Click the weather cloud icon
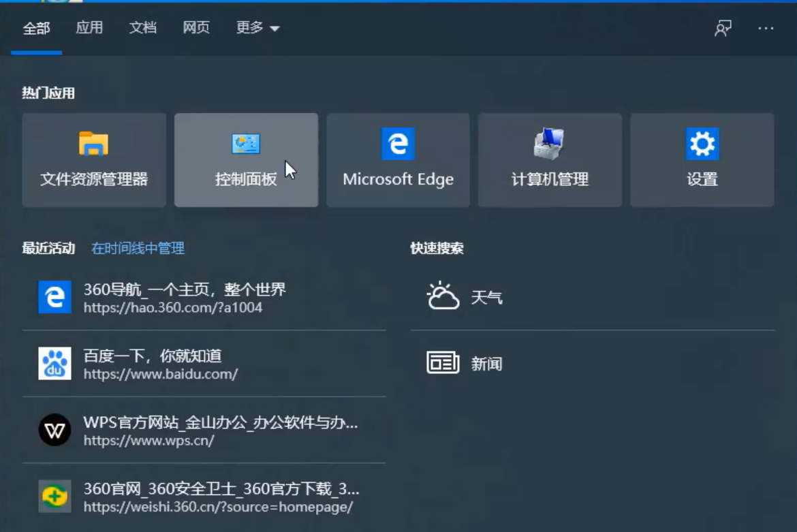This screenshot has height=532, width=797. (x=443, y=297)
